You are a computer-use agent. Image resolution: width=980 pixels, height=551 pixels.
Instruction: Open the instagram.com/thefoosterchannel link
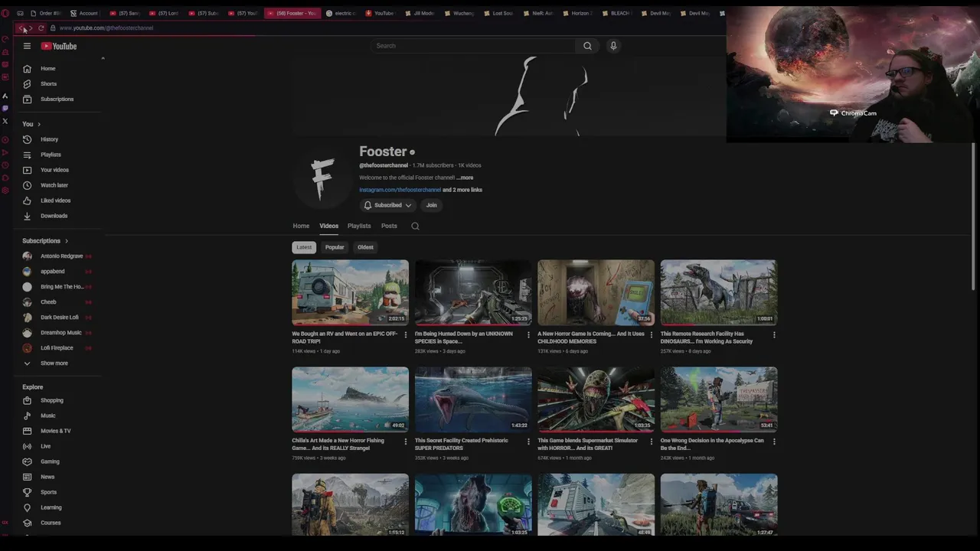coord(400,190)
